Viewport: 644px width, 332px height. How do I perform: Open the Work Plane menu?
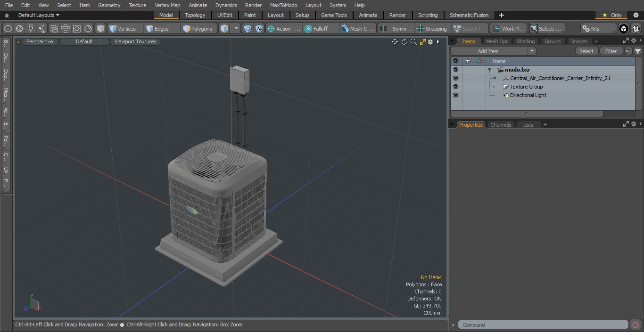(x=508, y=29)
